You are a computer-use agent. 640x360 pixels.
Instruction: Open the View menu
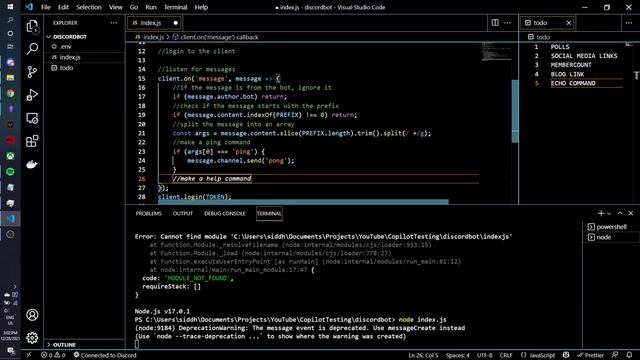116,7
